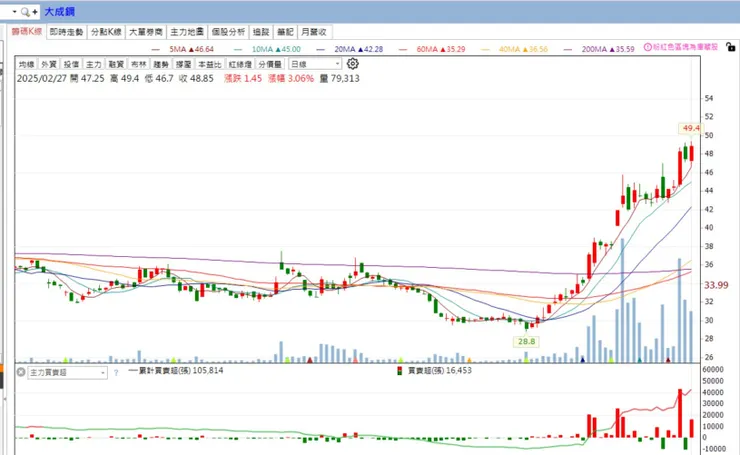Image resolution: width=740 pixels, height=455 pixels.
Task: Toggle the 撐壓 overlay button
Action: (184, 64)
